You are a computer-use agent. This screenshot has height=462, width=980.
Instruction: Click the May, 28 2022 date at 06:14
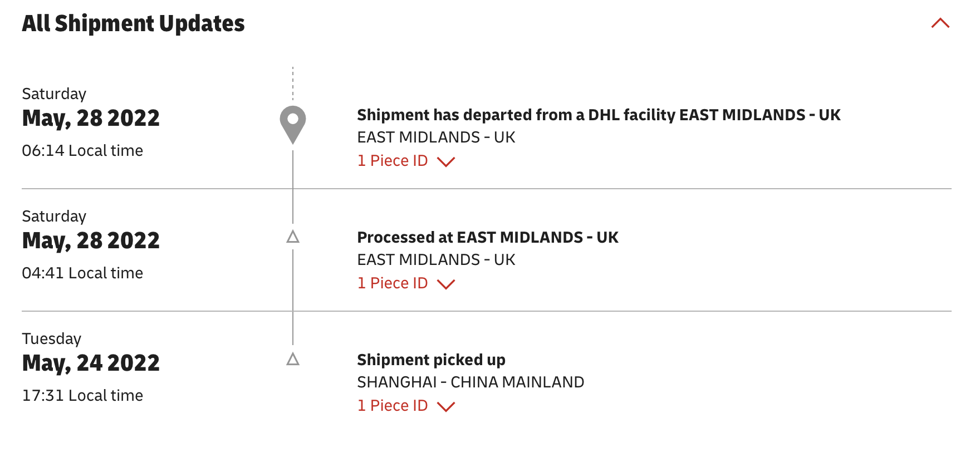pos(91,118)
